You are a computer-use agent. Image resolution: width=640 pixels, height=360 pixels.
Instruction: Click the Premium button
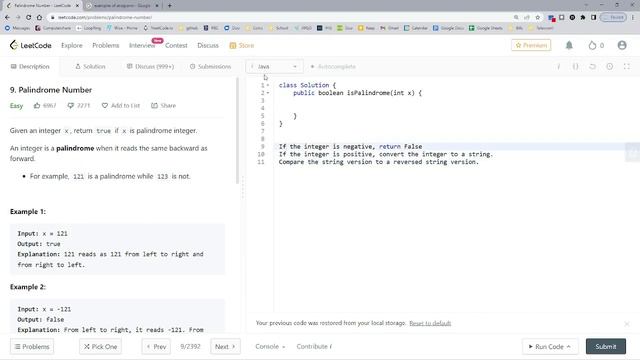(x=531, y=45)
